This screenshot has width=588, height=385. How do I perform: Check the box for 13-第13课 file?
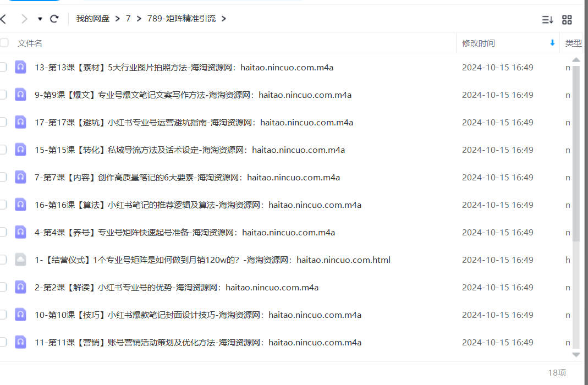tap(3, 67)
